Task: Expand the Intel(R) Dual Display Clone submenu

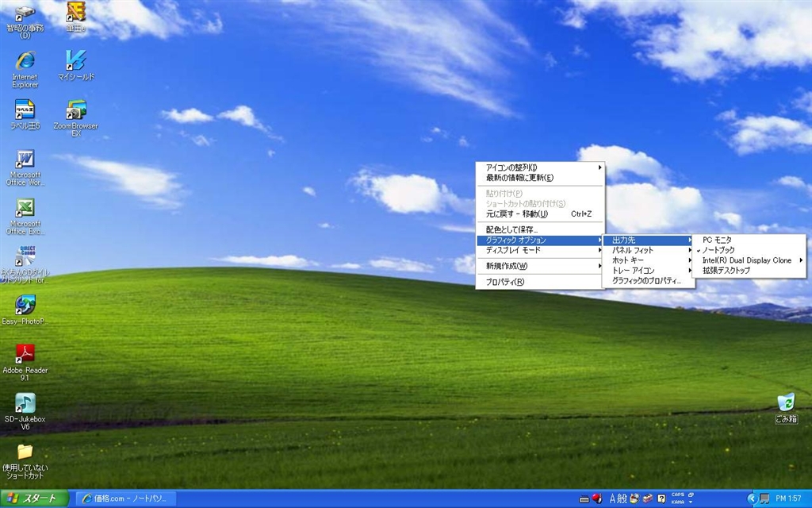Action: pyautogui.click(x=749, y=260)
